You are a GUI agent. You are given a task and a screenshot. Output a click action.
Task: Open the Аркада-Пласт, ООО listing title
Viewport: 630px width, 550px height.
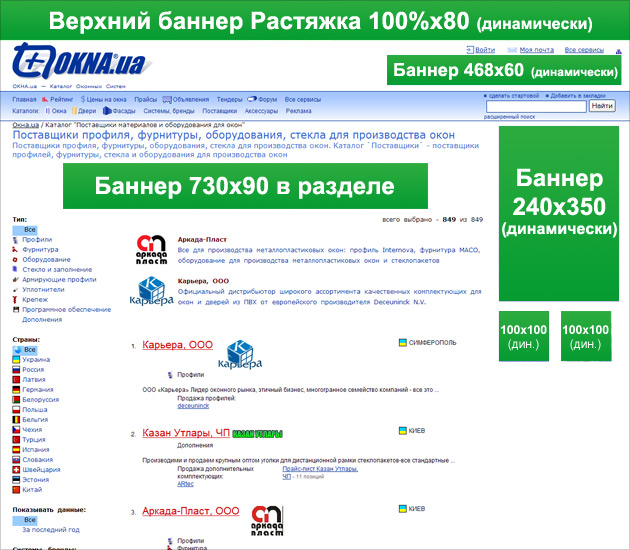click(191, 511)
